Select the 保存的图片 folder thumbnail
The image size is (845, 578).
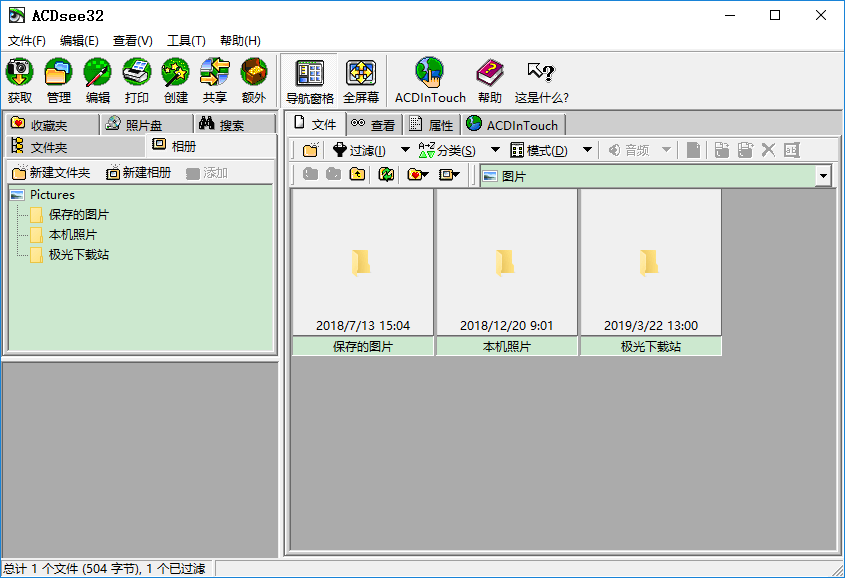pos(363,272)
